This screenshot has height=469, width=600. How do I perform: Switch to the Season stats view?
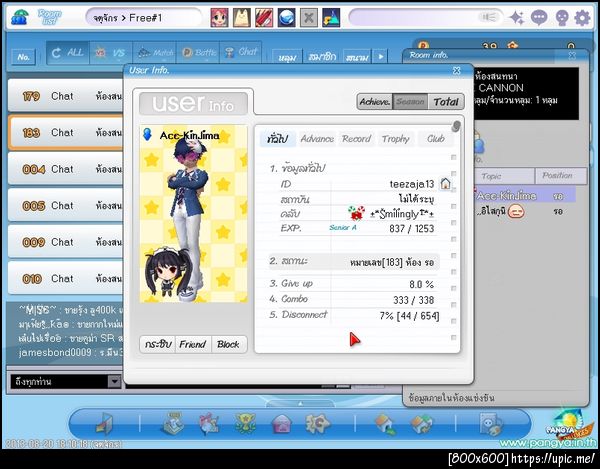[410, 102]
